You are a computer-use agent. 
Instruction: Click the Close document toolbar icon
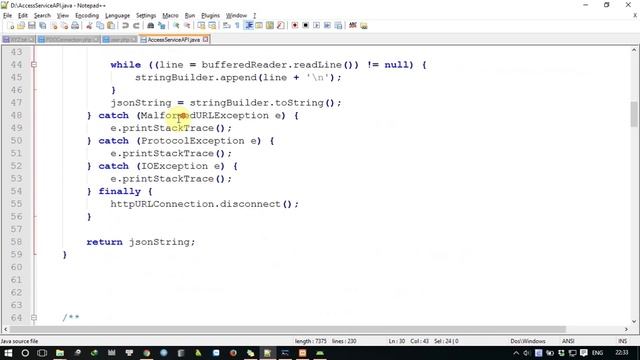pos(53,26)
